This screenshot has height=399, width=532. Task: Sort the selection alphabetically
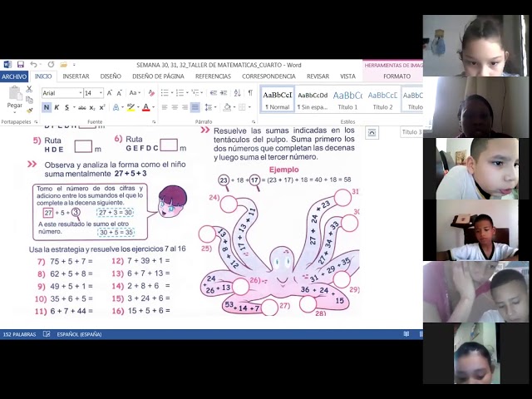pos(237,93)
